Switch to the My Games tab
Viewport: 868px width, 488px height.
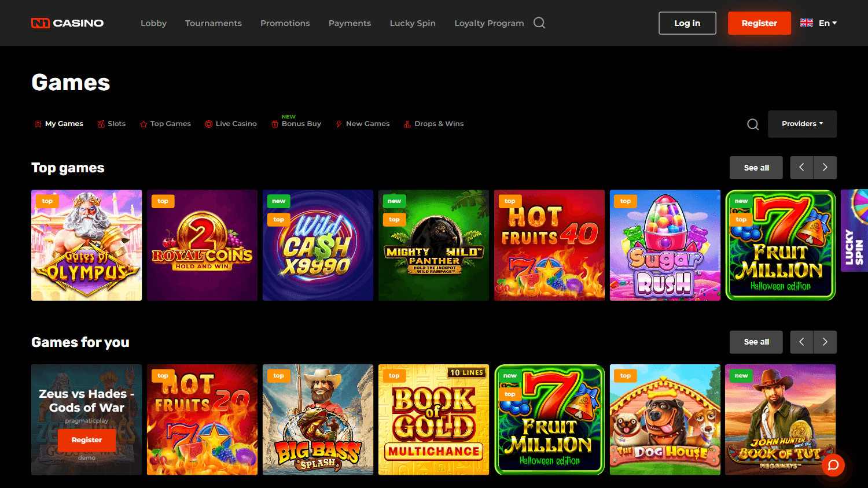[59, 124]
